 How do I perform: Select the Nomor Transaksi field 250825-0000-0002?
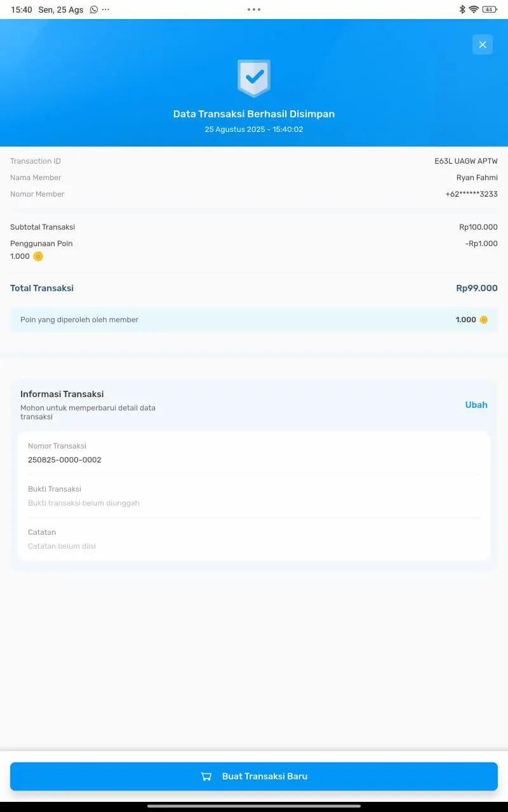point(254,453)
